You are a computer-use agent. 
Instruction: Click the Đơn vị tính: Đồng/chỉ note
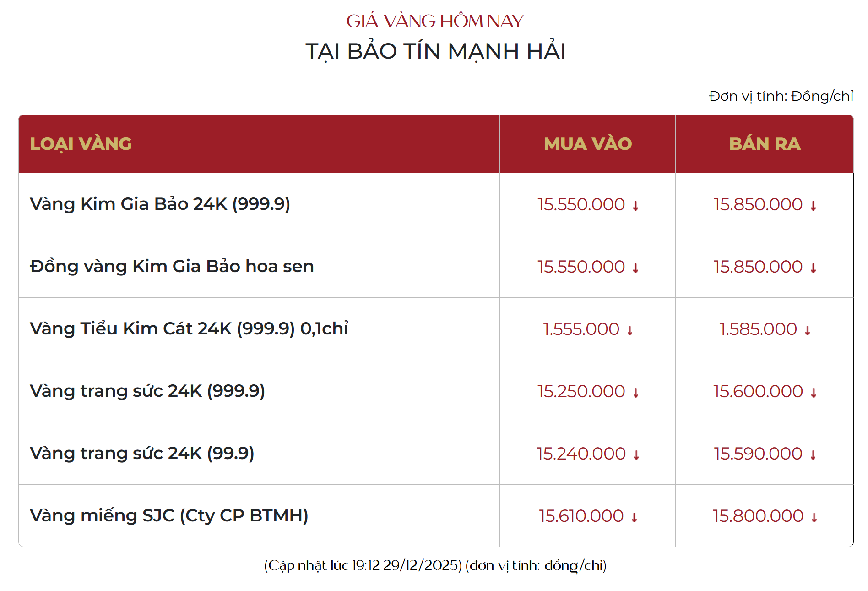coord(781,96)
